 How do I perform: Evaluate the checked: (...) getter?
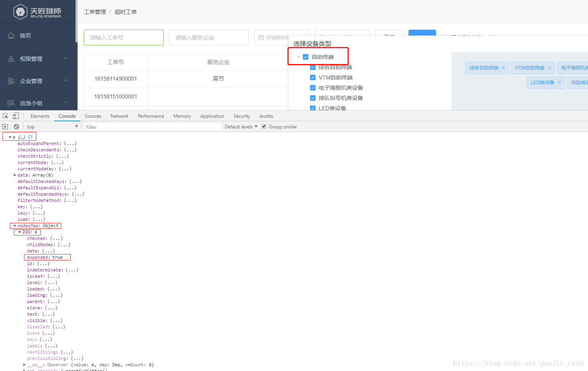pos(45,238)
